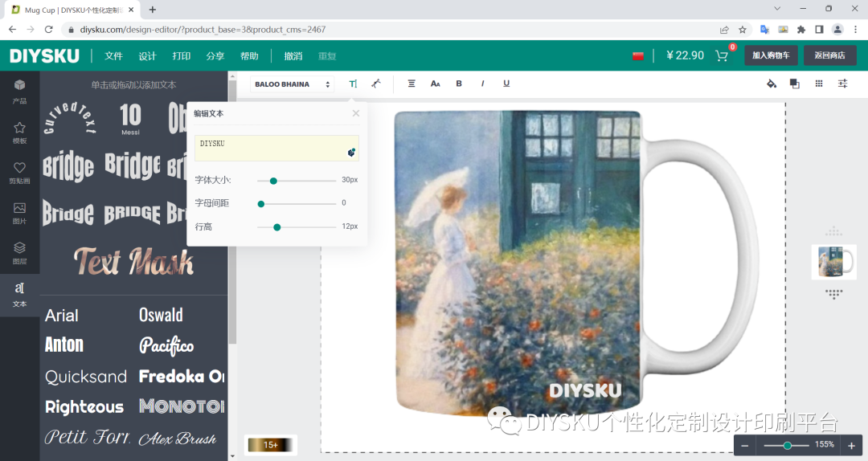Choose the Alex Brush font
Screen dimensions: 868x461
tap(178, 439)
